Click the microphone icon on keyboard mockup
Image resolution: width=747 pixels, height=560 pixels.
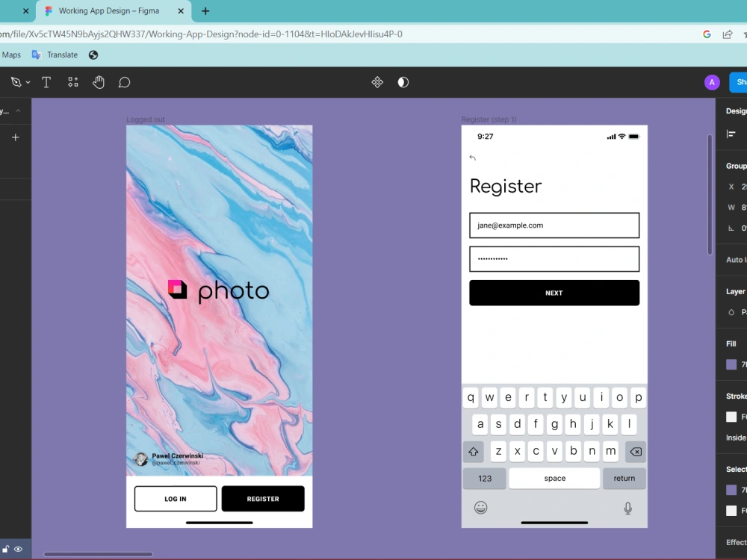[x=628, y=508]
